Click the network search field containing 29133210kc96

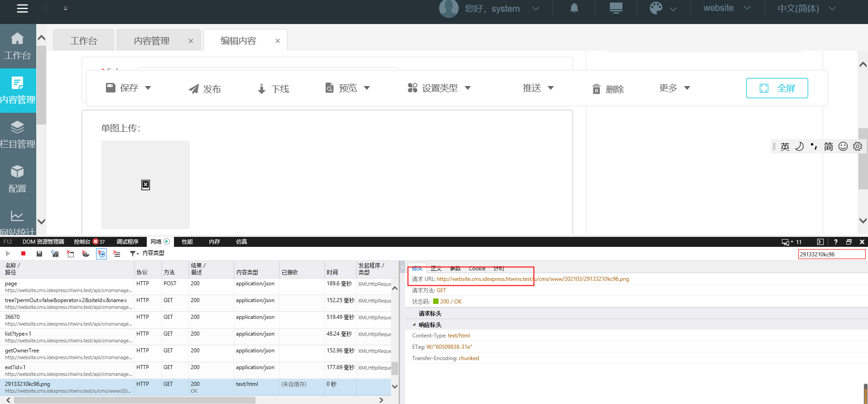832,254
